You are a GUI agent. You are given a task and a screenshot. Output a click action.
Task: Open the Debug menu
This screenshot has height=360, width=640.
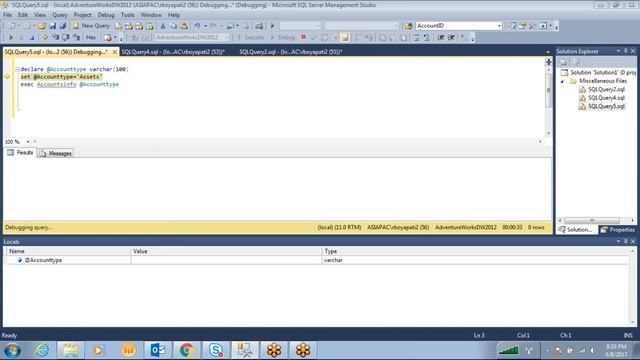click(x=106, y=15)
